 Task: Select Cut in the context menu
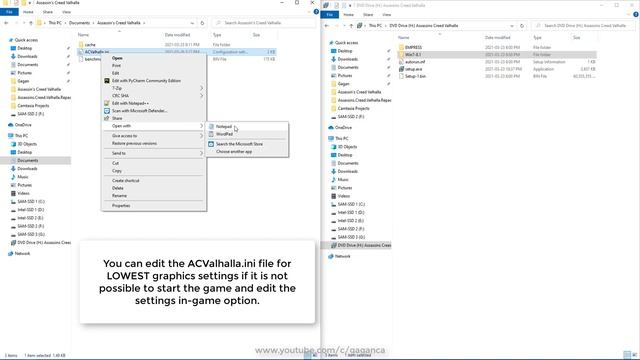tap(116, 163)
